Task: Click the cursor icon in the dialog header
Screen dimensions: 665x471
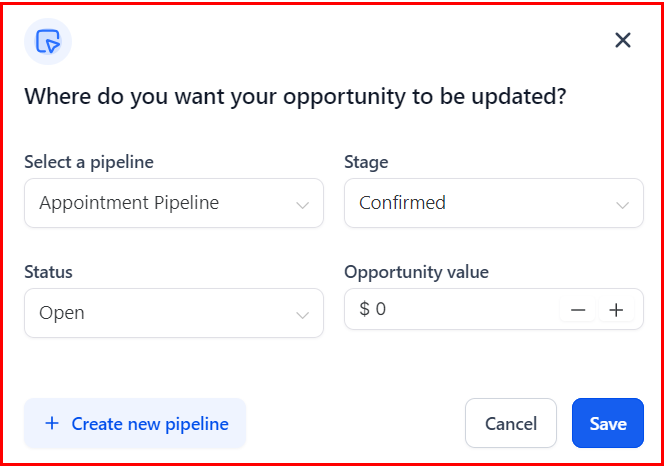Action: (x=48, y=41)
